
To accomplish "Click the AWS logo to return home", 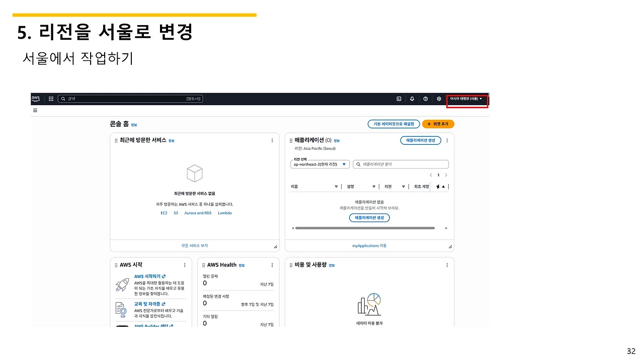I will pyautogui.click(x=35, y=99).
